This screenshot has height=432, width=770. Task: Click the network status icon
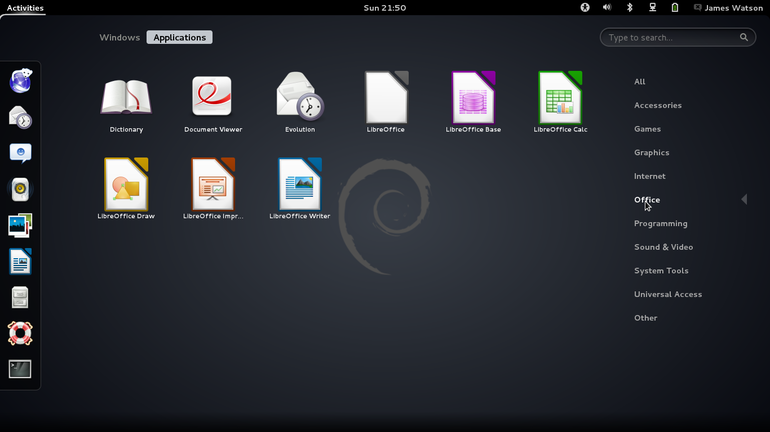[652, 7]
